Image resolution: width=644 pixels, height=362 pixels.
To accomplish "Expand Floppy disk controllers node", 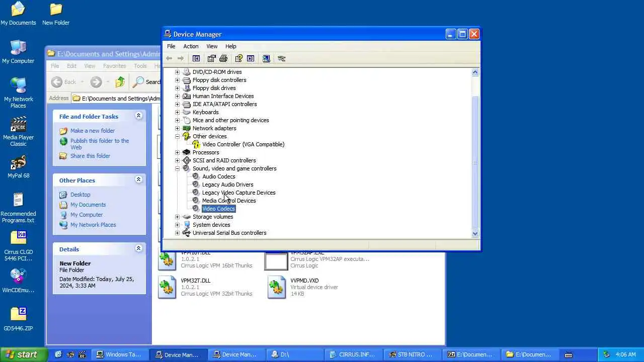I will (177, 80).
